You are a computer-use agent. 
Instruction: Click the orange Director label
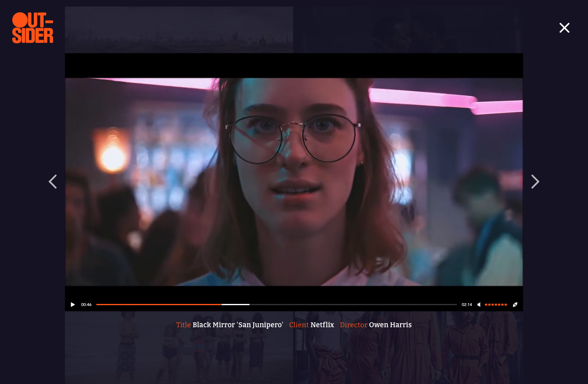354,325
